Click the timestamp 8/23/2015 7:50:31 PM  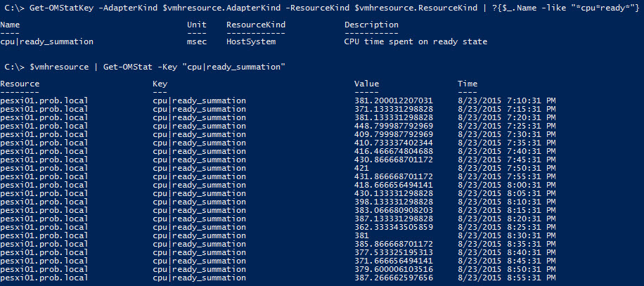[507, 168]
